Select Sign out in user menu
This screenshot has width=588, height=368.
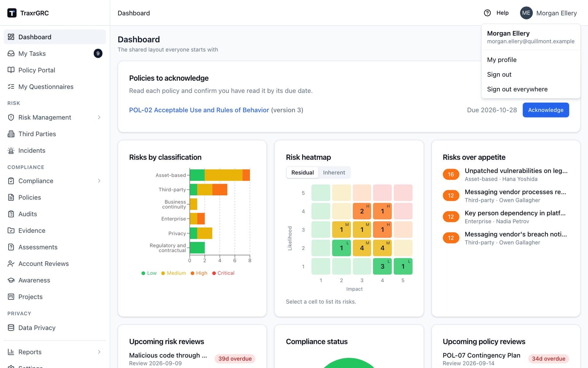[531, 74]
